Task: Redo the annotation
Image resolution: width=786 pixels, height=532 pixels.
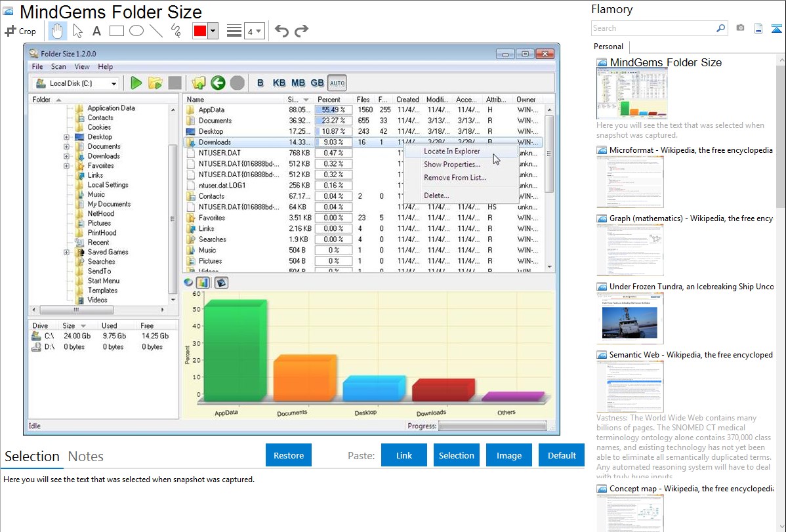Action: (301, 31)
